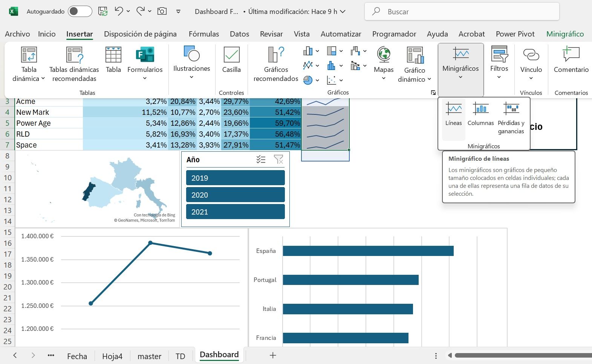Screen dimensions: 592x364
Task: Switch to the Fecha sheet tab
Action: tap(77, 356)
